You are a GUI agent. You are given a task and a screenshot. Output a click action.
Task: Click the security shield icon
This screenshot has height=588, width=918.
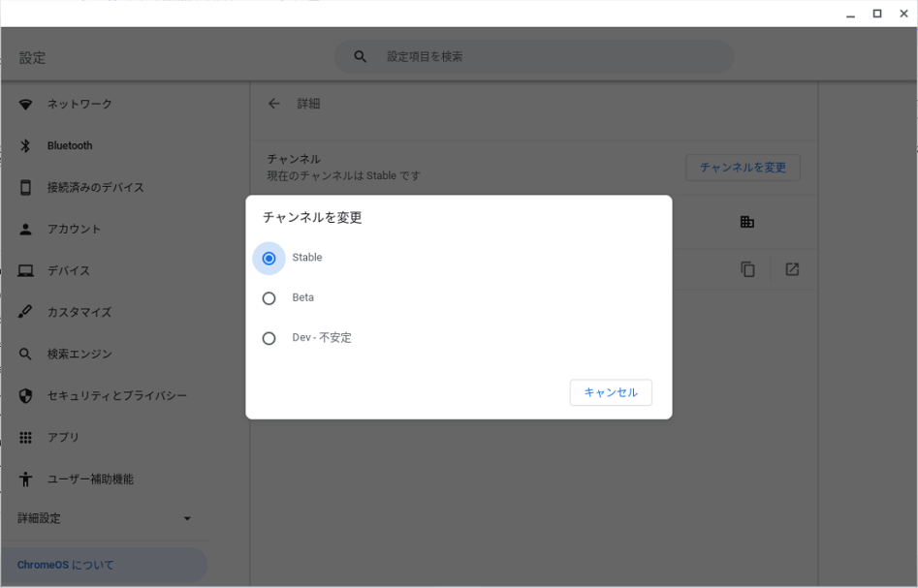(x=25, y=396)
